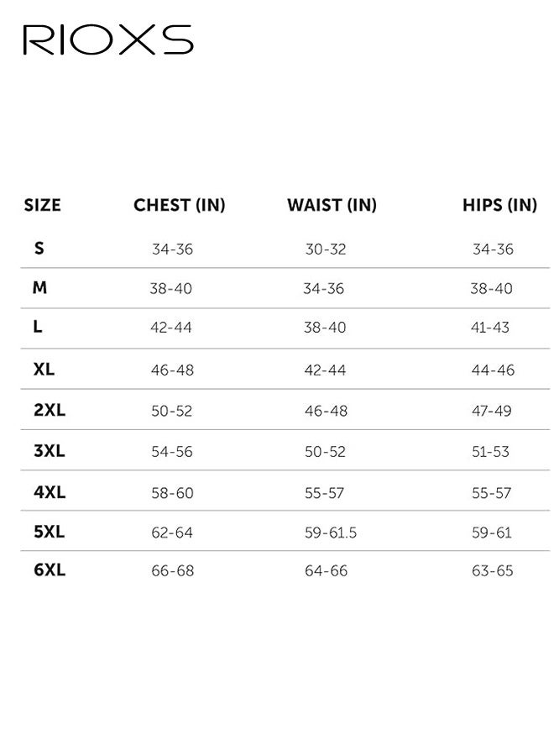Select the XL size row label
This screenshot has height=756, width=554.
(x=44, y=370)
